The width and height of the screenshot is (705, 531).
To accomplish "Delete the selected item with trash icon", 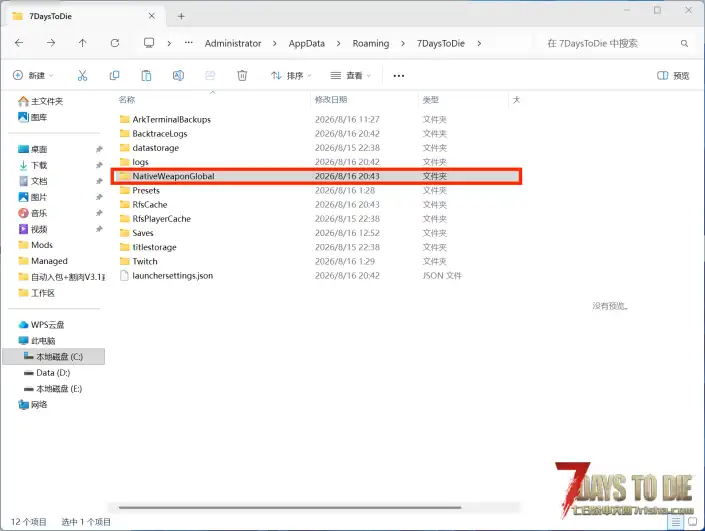I will [242, 76].
